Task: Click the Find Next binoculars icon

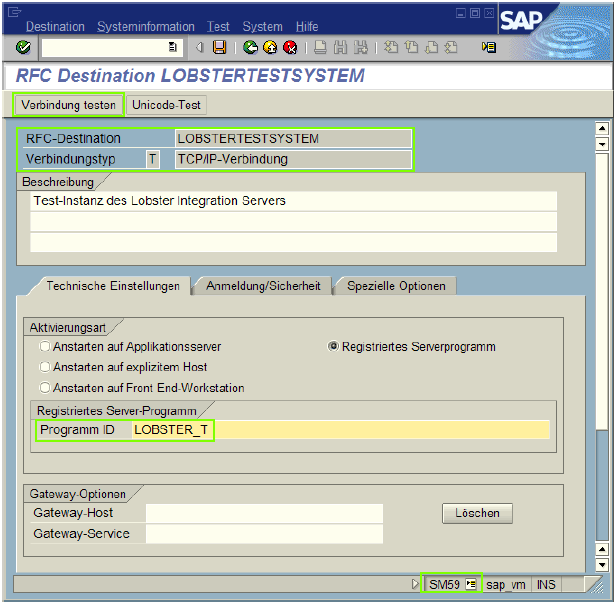Action: tap(361, 48)
